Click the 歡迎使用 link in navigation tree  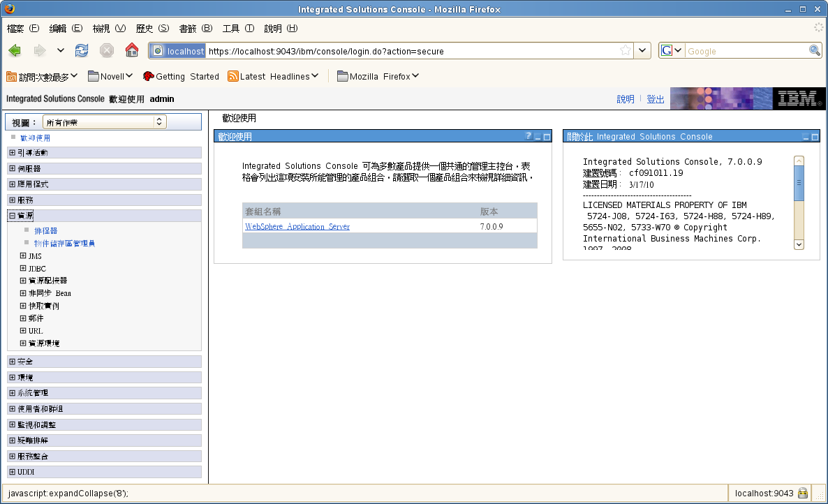[36, 138]
